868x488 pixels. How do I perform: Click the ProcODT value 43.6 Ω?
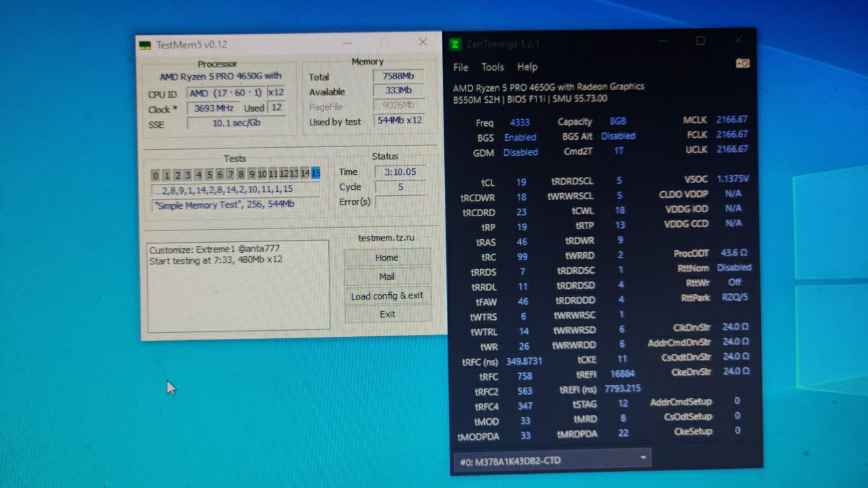734,253
